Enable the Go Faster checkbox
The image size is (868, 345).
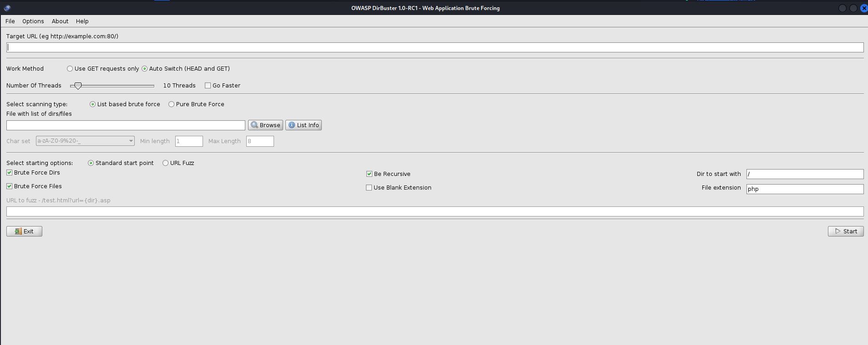tap(208, 86)
